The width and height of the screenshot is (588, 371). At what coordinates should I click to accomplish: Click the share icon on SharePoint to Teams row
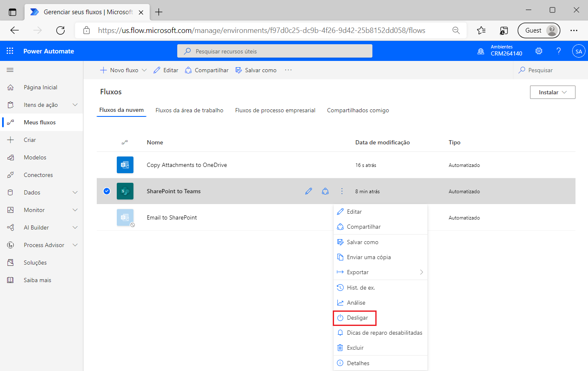pos(325,191)
